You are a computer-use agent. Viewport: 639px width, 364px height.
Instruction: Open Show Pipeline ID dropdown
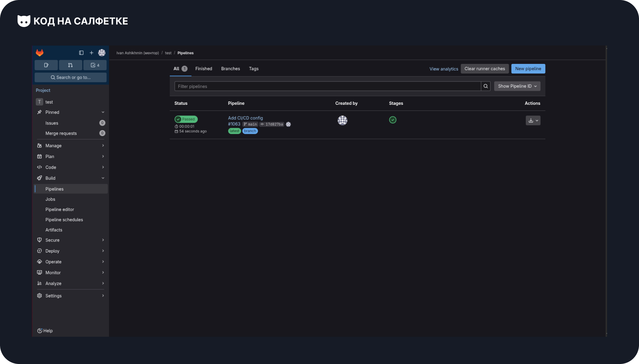(x=517, y=86)
